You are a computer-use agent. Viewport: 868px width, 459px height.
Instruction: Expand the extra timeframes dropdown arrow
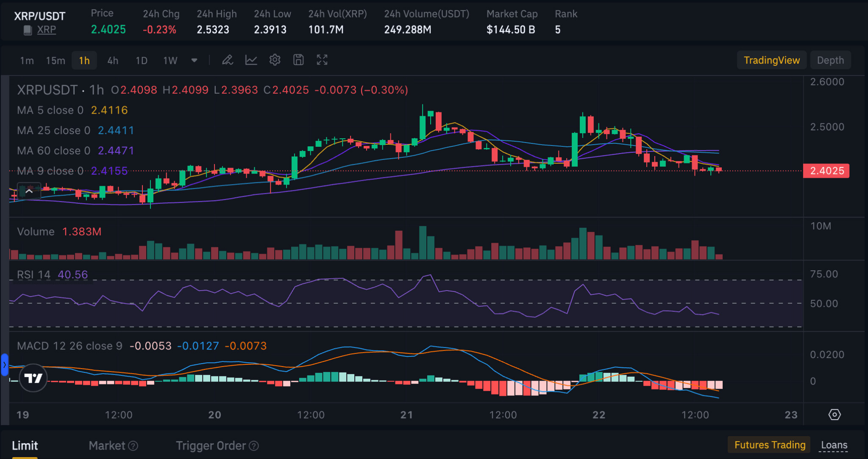click(194, 60)
